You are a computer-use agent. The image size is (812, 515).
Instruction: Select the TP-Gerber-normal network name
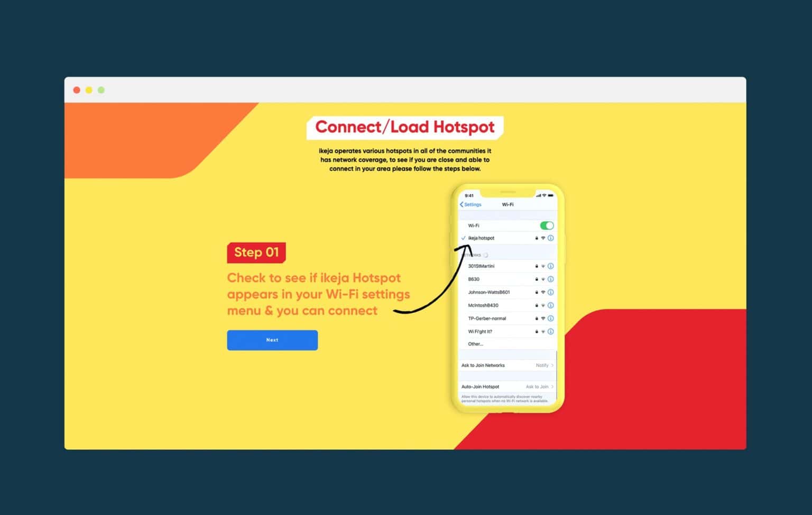[487, 319]
